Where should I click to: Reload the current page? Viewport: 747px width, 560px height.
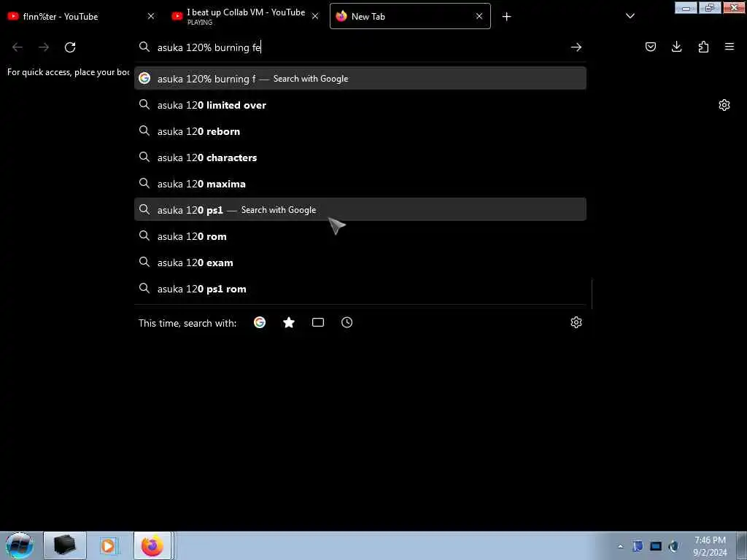pos(70,47)
